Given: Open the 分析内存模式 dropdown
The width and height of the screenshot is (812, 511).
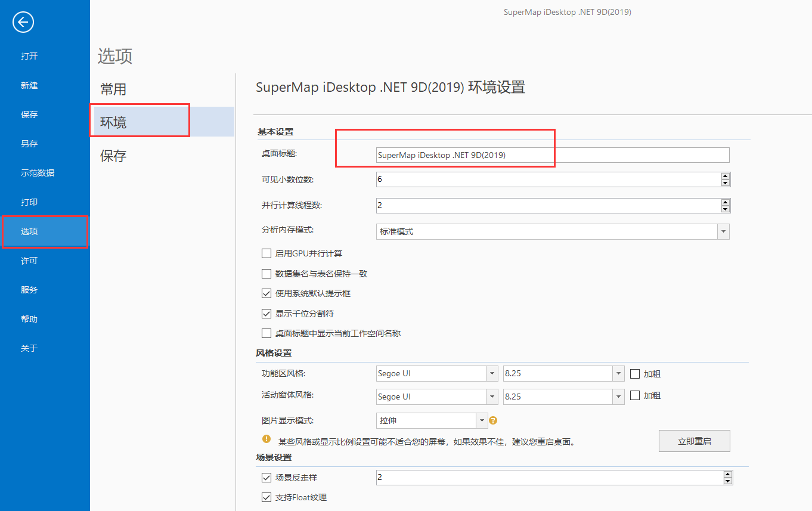Looking at the screenshot, I should [723, 231].
